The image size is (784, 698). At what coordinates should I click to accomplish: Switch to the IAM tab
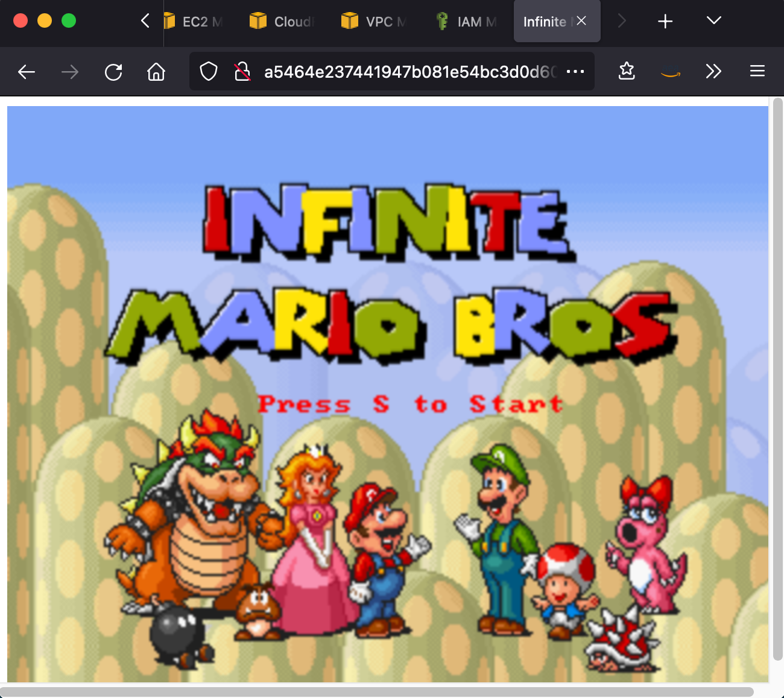click(x=467, y=22)
